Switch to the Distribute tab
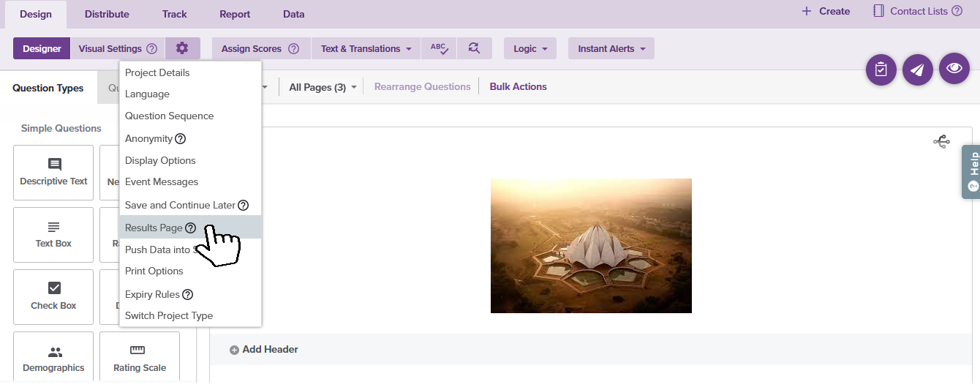This screenshot has height=390, width=980. coord(107,14)
